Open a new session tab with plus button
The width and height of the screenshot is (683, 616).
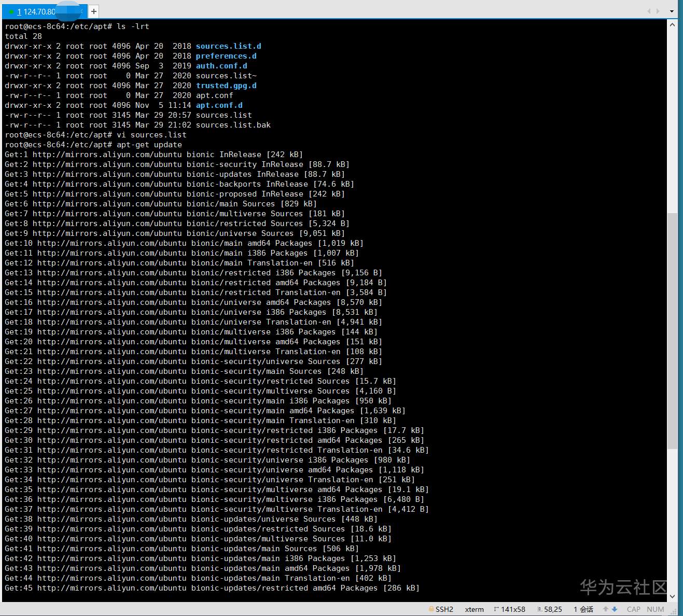(94, 11)
